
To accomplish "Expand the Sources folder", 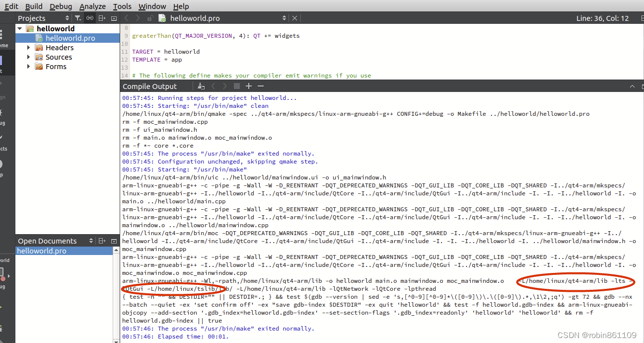I will [29, 57].
